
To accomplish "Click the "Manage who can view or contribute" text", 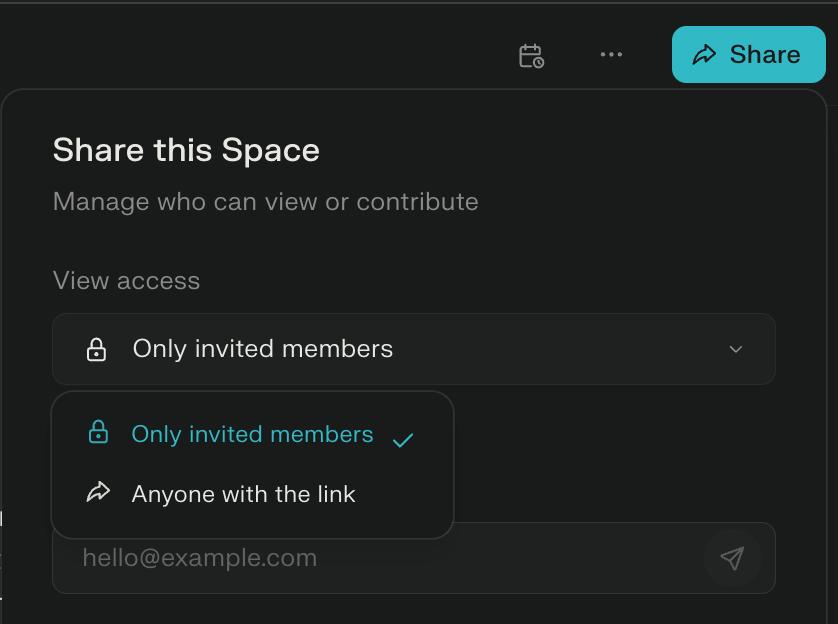I will [x=265, y=201].
